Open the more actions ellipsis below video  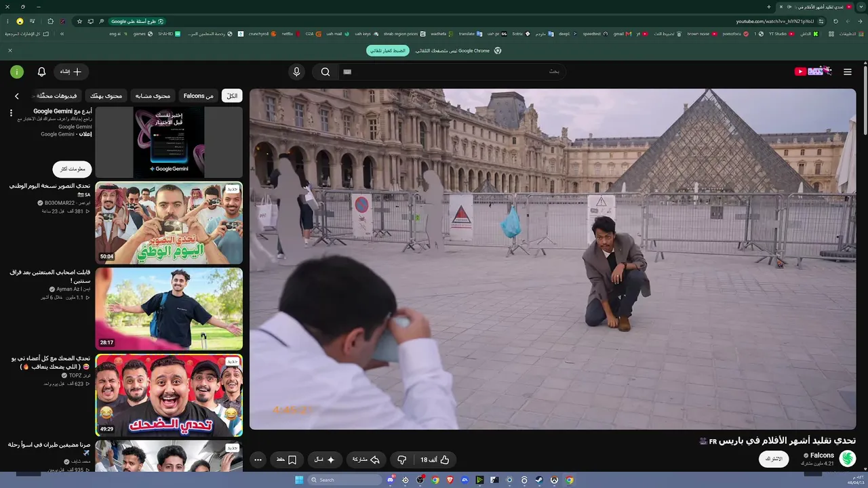click(x=258, y=460)
